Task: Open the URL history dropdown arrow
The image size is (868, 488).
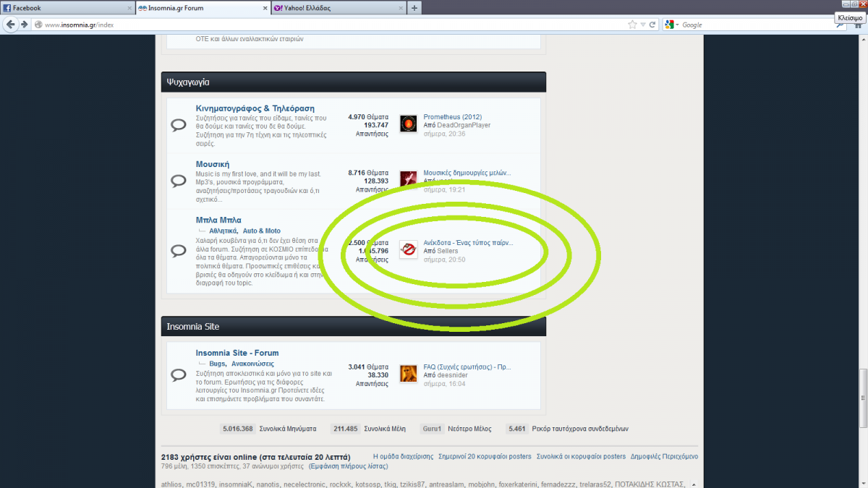Action: coord(643,25)
